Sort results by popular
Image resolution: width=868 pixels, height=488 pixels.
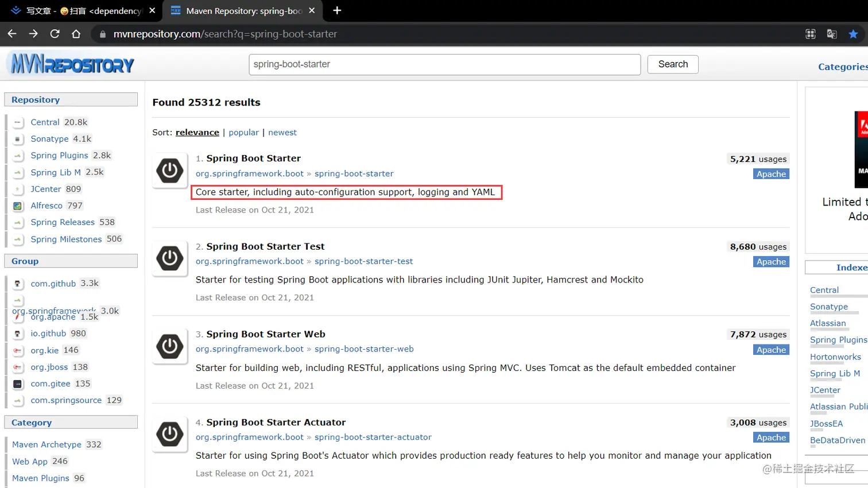tap(243, 133)
